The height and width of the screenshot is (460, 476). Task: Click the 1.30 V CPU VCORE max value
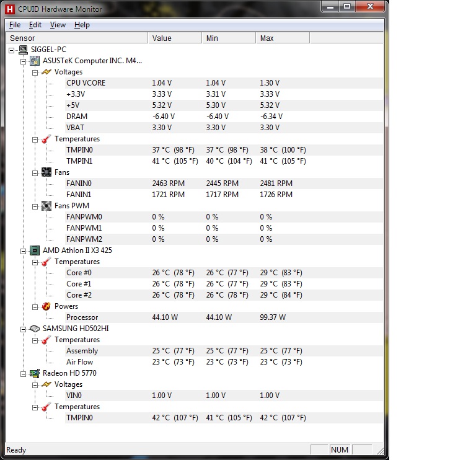(270, 83)
